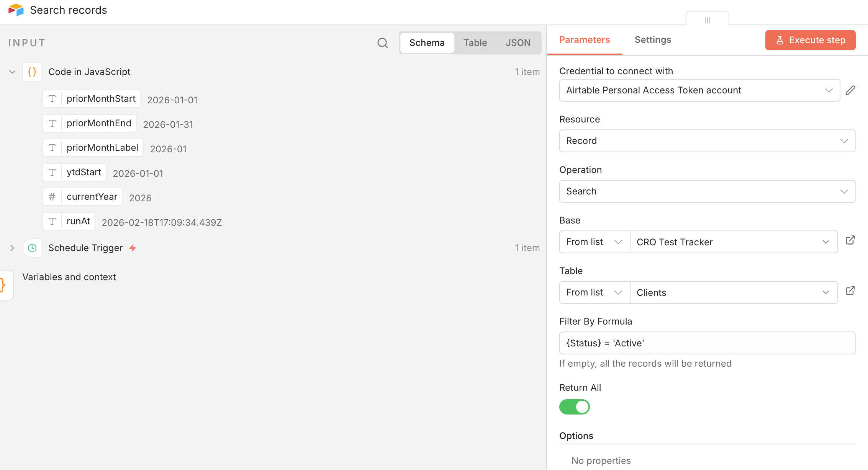Click the search magnifier icon in Input panel

tap(382, 43)
